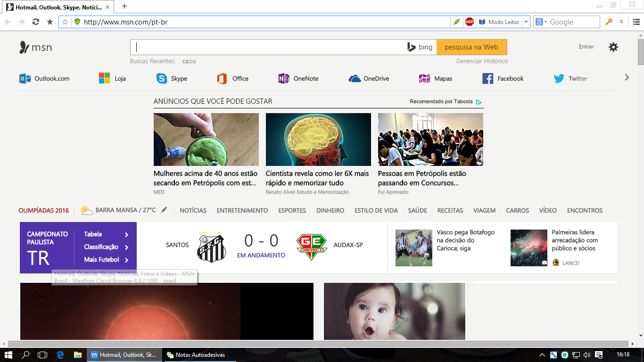Open MSN settings gear icon
Screen dimensions: 644x362
point(613,47)
